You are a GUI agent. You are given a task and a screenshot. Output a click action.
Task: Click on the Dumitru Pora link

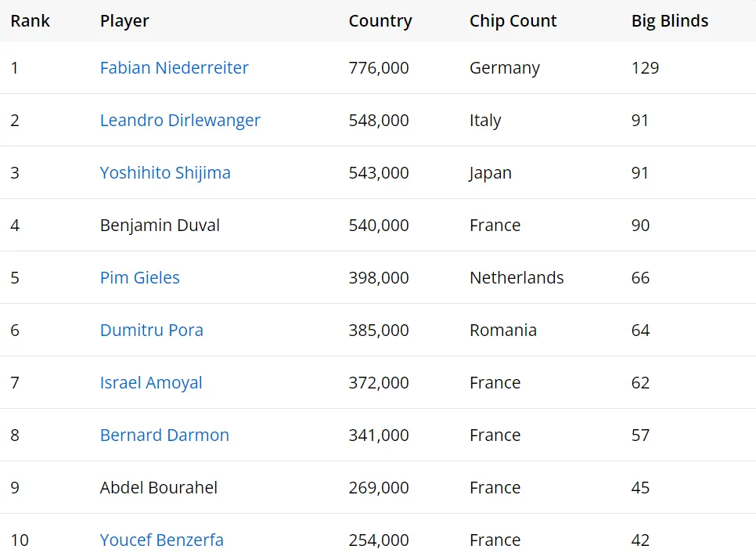point(151,331)
